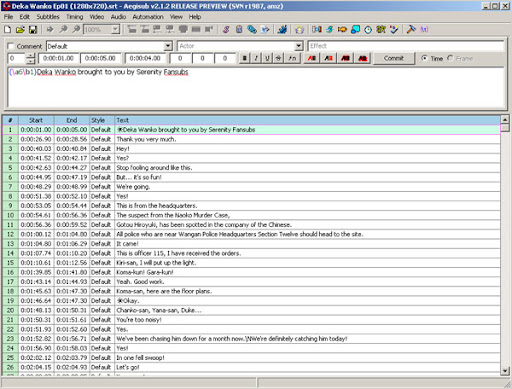Open the Automation menu
Image resolution: width=512 pixels, height=389 pixels.
pyautogui.click(x=148, y=17)
